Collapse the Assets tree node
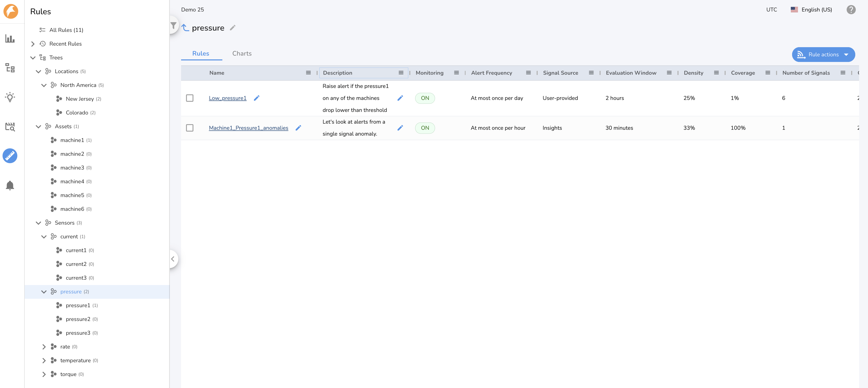 38,126
